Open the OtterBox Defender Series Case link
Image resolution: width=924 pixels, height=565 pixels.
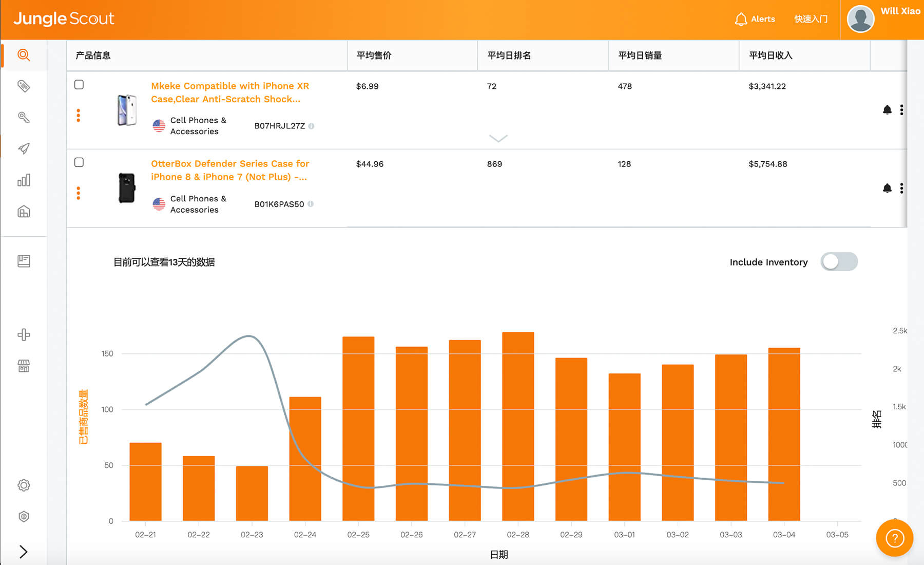(x=230, y=170)
